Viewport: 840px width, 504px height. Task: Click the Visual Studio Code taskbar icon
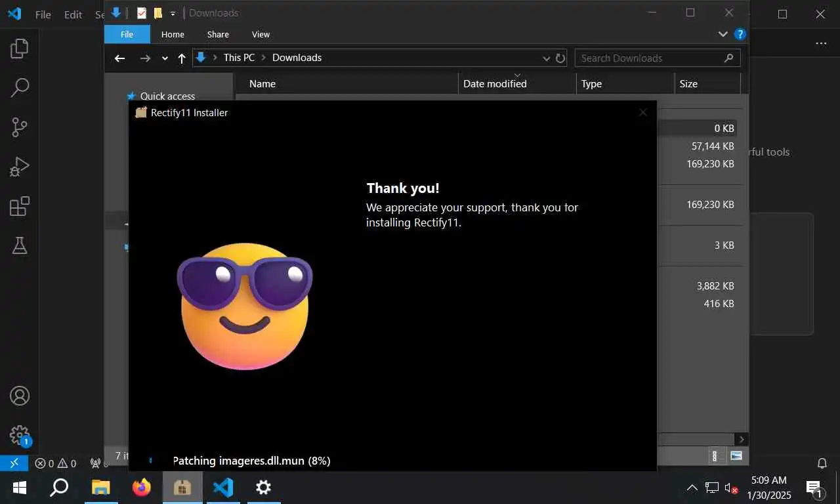pyautogui.click(x=223, y=488)
